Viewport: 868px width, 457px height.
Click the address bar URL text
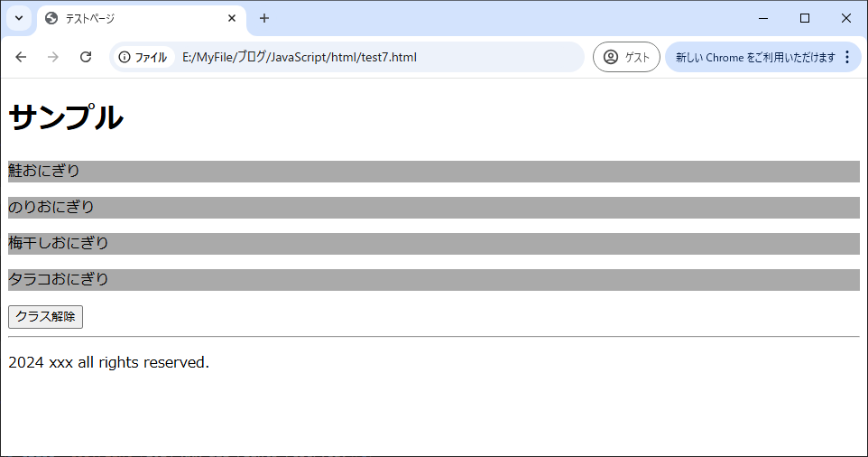point(299,57)
